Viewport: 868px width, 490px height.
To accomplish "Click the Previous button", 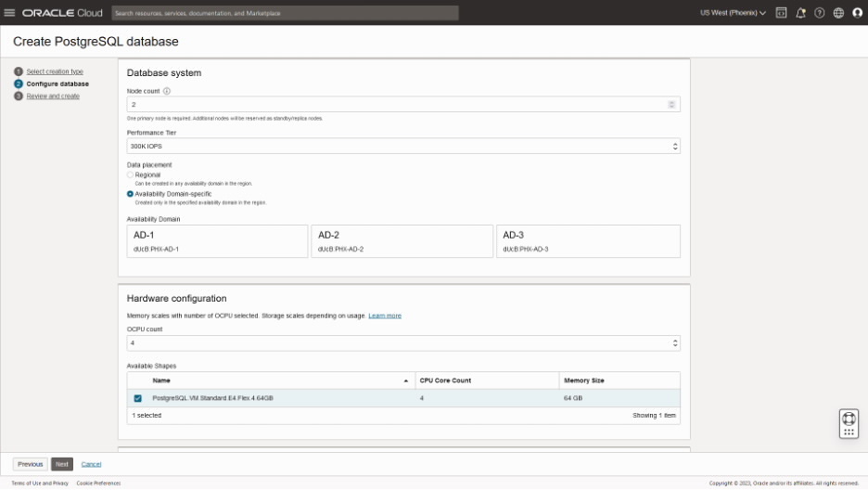I will tap(30, 464).
